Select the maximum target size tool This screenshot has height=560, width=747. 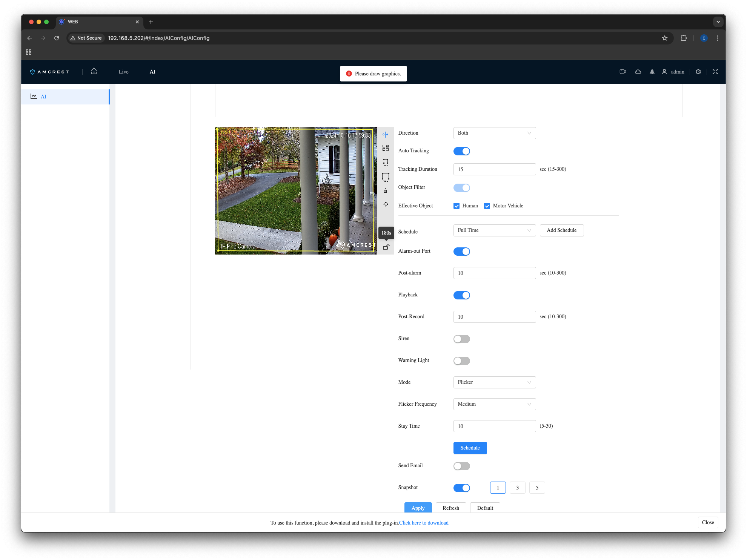[385, 177]
